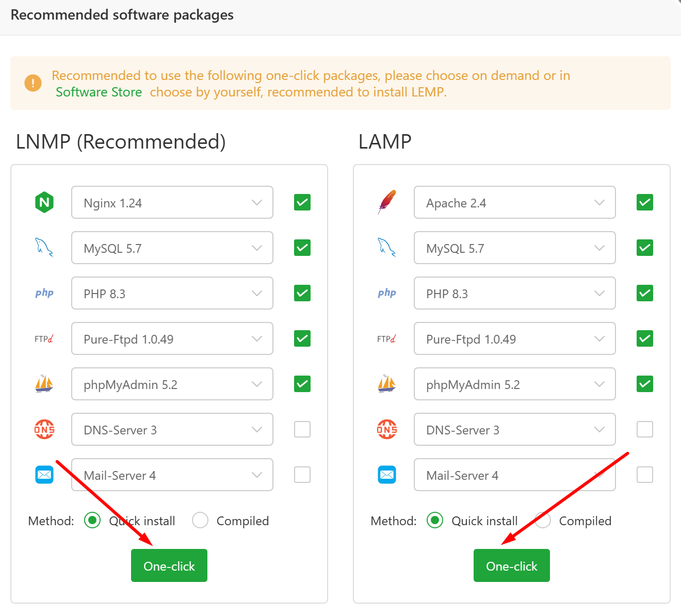
Task: Select the PHP icon in LAMP column
Action: click(387, 293)
